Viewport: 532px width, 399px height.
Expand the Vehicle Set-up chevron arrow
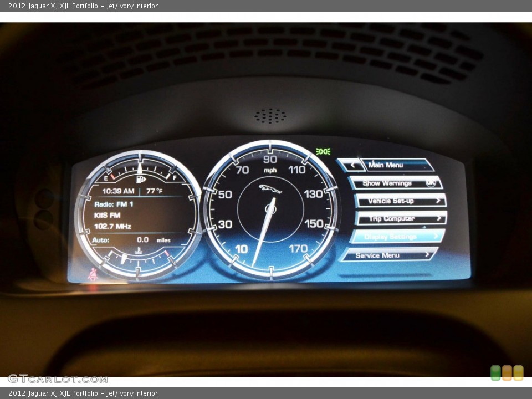[438, 201]
